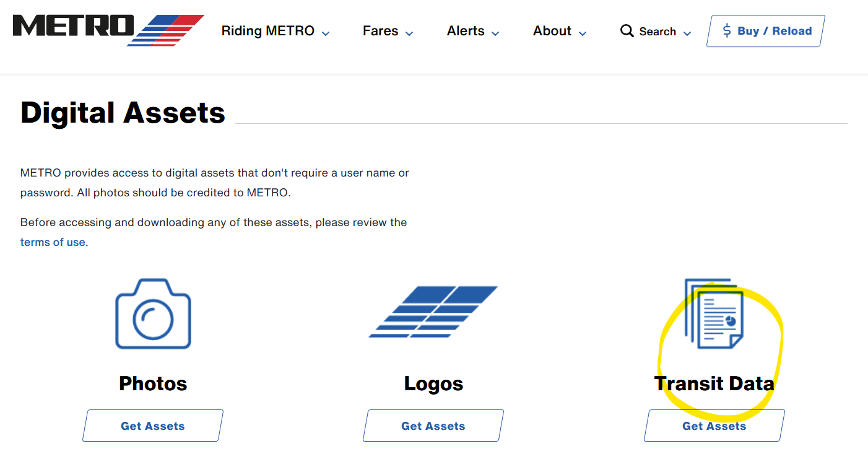Get Assets under Transit Data

click(714, 426)
